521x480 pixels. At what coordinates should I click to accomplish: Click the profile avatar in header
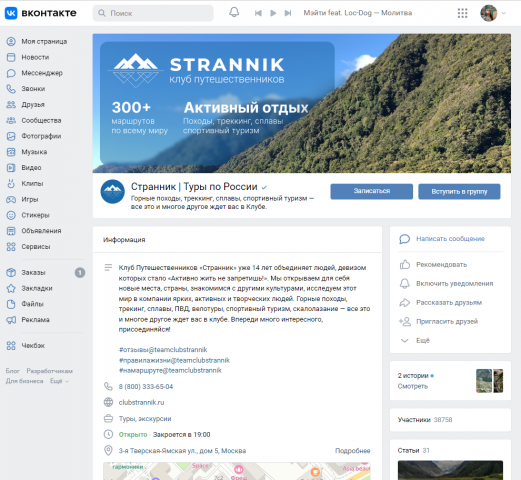coord(489,13)
